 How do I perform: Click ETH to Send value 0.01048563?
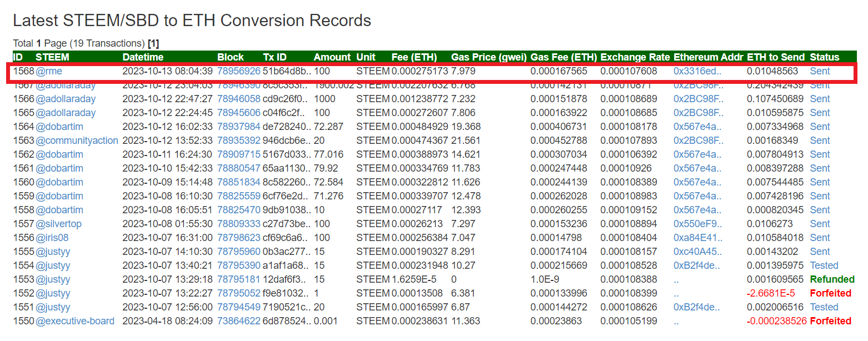pyautogui.click(x=772, y=71)
